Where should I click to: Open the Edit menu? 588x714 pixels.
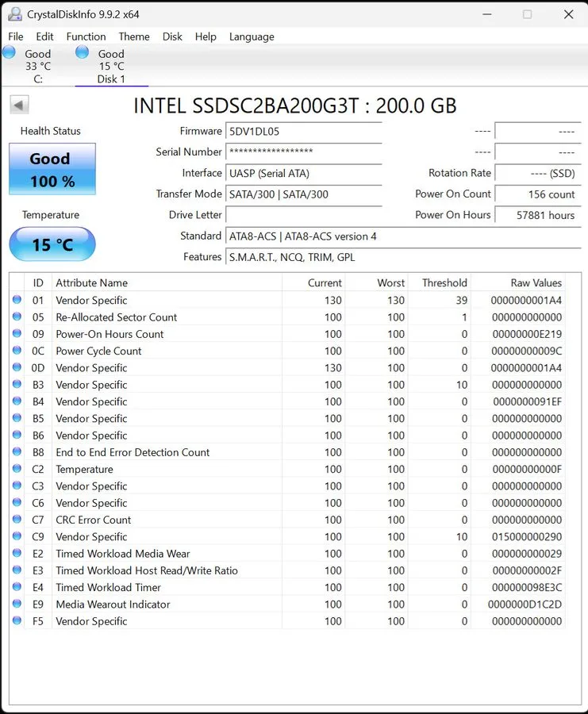click(44, 36)
